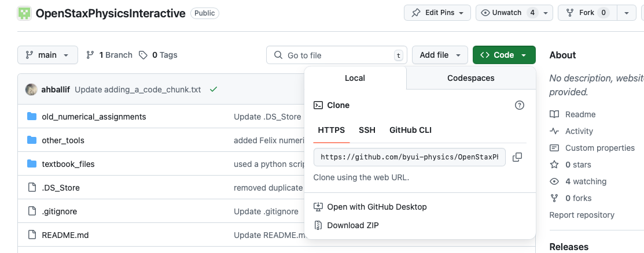Open commit message Update adding_a_code_chunk.txt
The height and width of the screenshot is (253, 644).
[x=138, y=90]
